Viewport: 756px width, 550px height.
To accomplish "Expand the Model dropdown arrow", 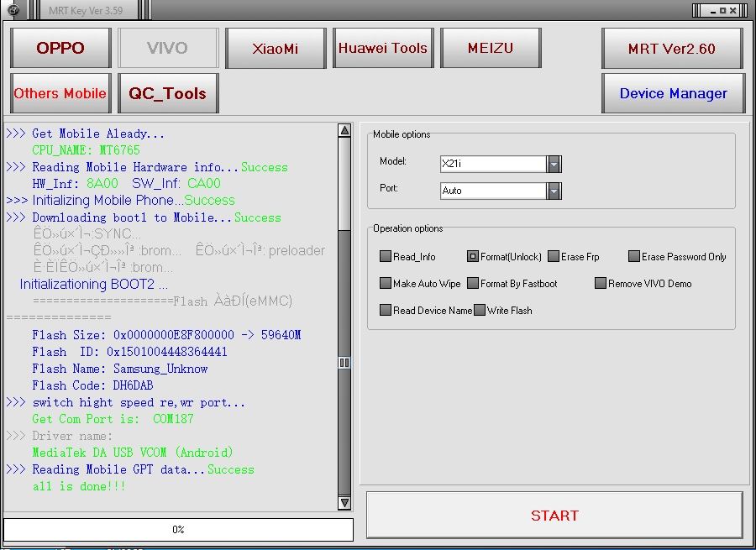I will click(x=554, y=164).
